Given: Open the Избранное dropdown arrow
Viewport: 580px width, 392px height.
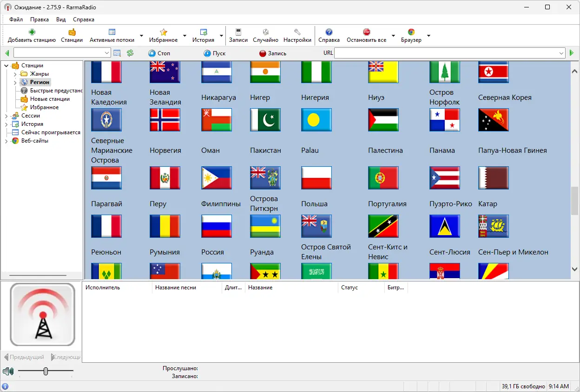Looking at the screenshot, I should click(x=185, y=36).
